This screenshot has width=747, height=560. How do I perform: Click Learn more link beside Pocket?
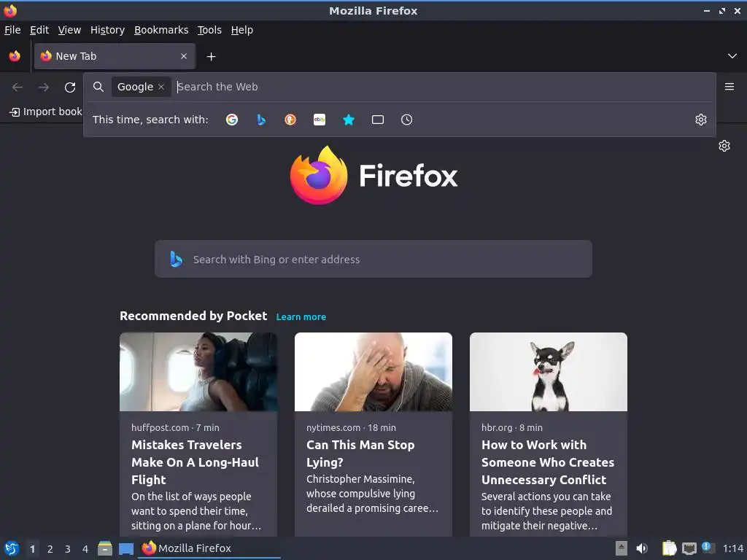[x=301, y=316]
